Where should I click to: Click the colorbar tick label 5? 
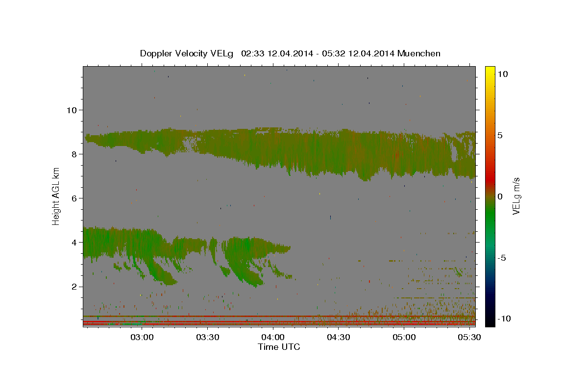coord(500,135)
